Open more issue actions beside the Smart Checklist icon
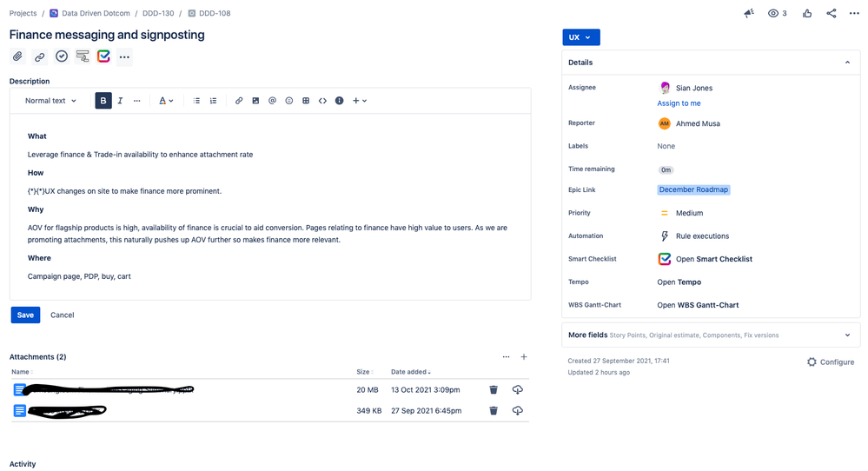868x471 pixels. click(124, 56)
